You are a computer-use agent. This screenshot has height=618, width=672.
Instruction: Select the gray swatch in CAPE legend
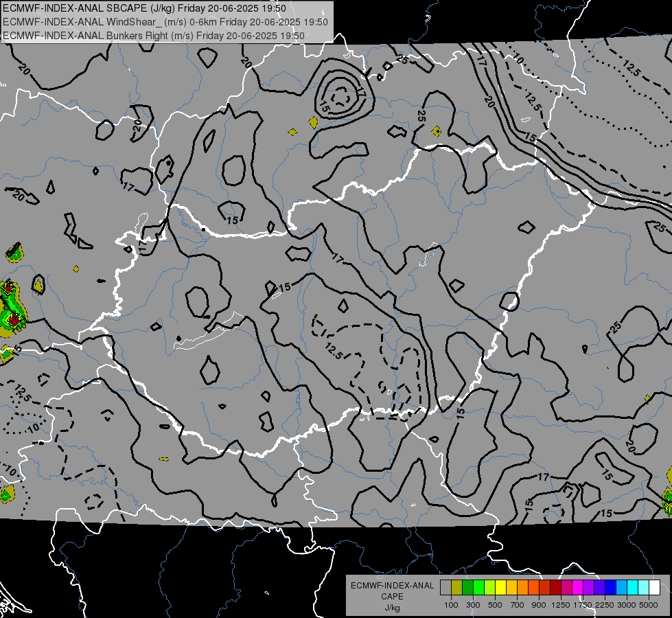[445, 588]
